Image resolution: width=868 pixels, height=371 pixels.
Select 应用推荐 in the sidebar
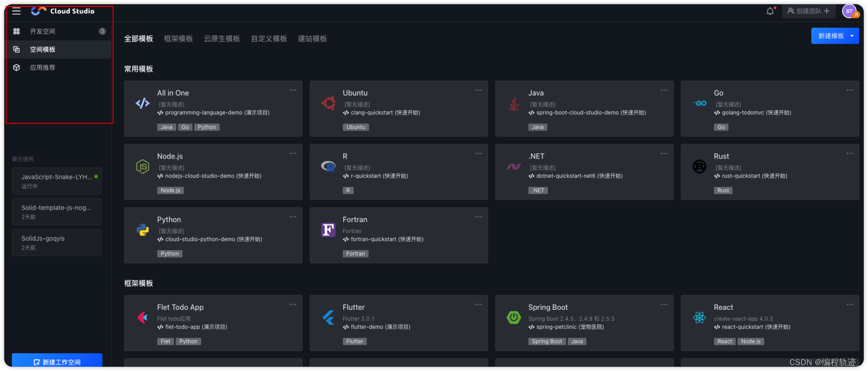[59, 67]
